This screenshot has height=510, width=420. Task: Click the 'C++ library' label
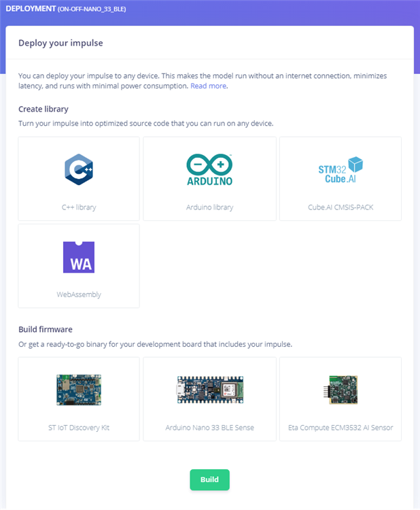79,207
